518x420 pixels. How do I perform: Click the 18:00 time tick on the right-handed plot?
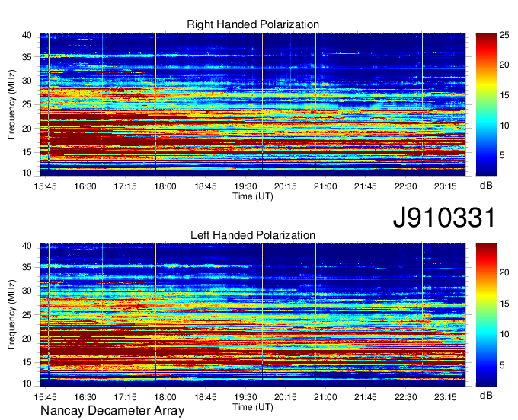click(165, 186)
